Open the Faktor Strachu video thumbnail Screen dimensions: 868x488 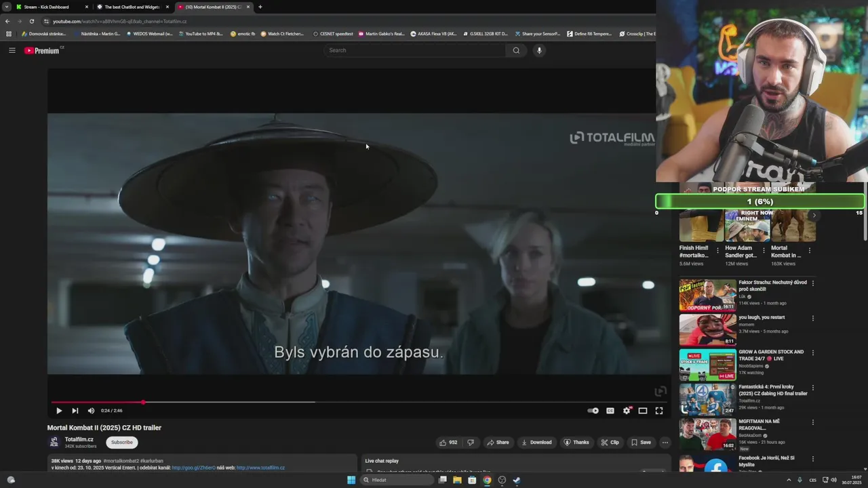pos(707,295)
